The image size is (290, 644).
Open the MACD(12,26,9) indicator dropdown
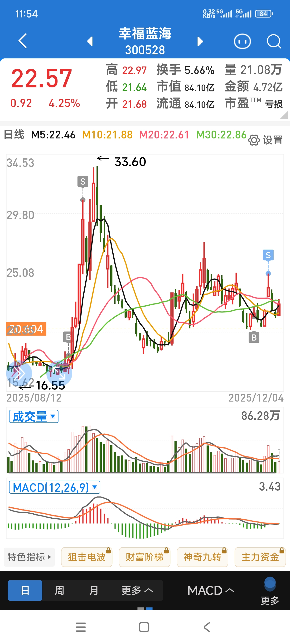tap(54, 487)
